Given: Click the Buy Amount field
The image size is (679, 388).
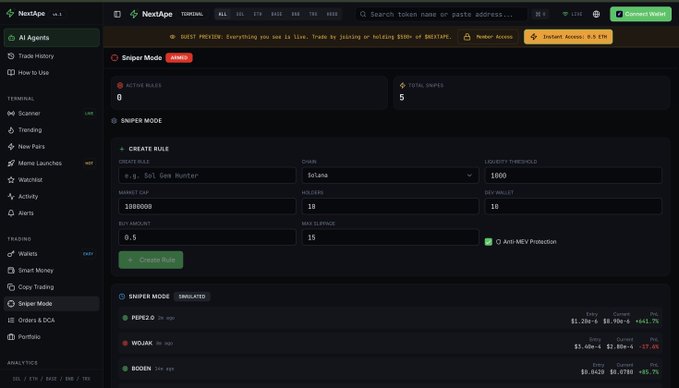Looking at the screenshot, I should point(207,237).
